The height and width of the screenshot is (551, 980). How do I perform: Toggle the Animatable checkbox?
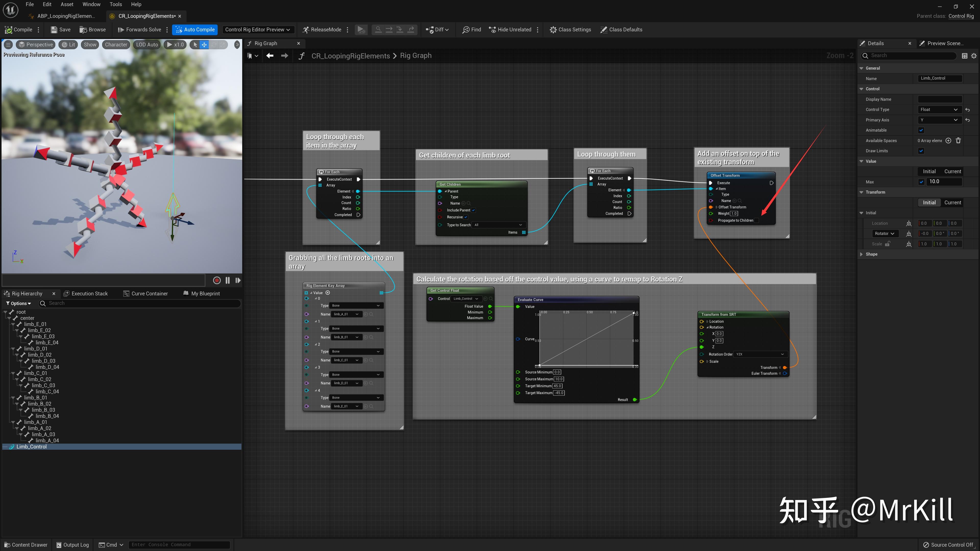coord(921,130)
